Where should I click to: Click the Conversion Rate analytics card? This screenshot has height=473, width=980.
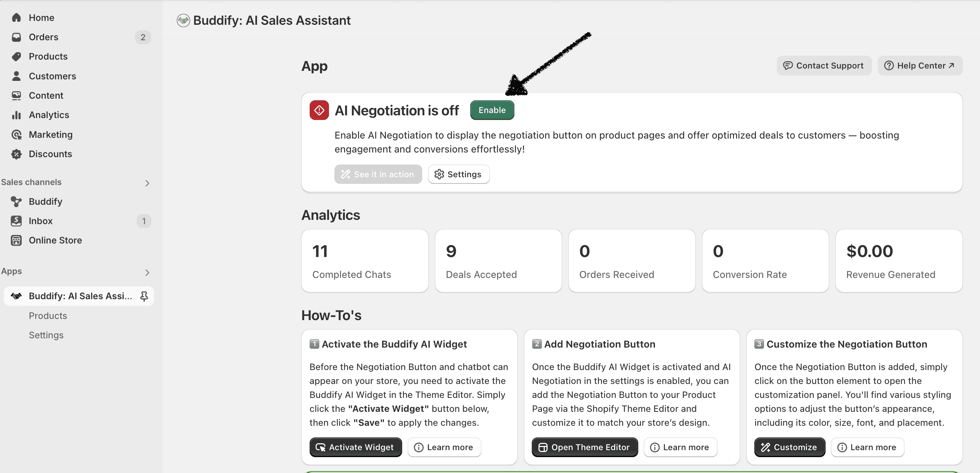point(766,261)
